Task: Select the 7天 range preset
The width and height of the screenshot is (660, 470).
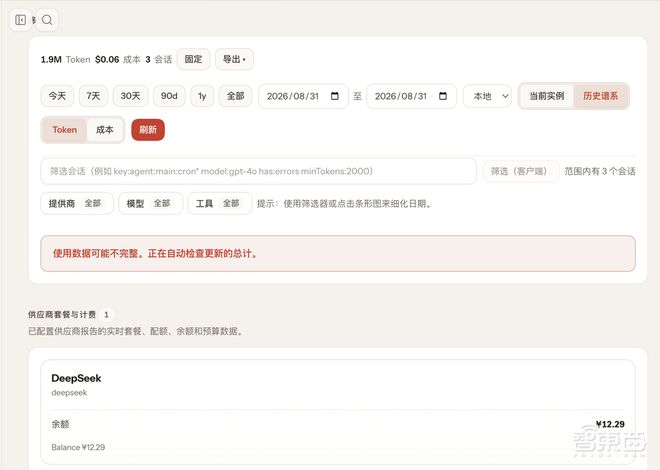Action: click(x=93, y=96)
